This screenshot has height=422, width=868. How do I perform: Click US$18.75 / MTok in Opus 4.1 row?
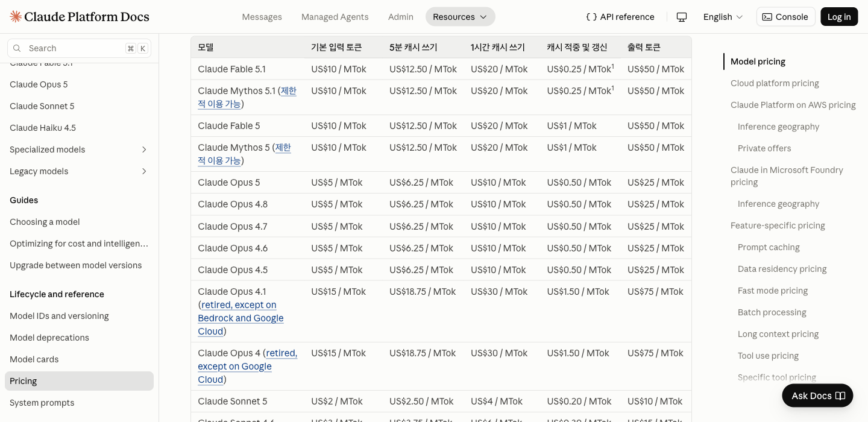[423, 291]
